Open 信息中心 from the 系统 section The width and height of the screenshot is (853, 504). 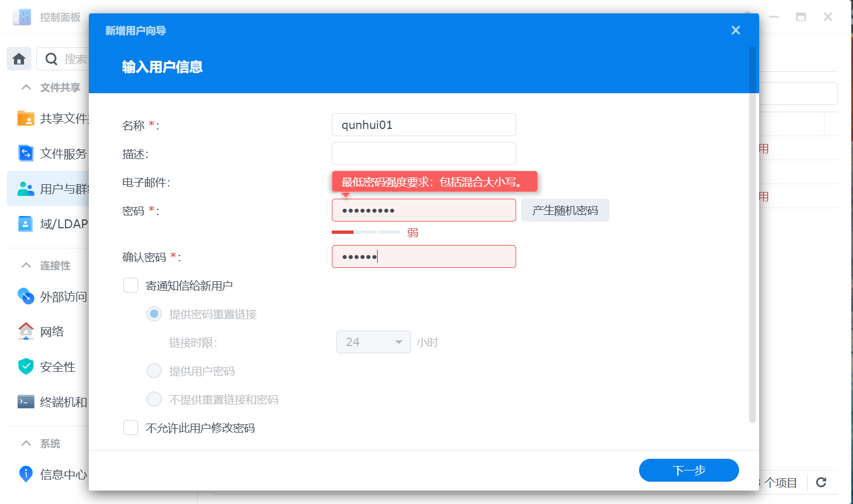26,474
